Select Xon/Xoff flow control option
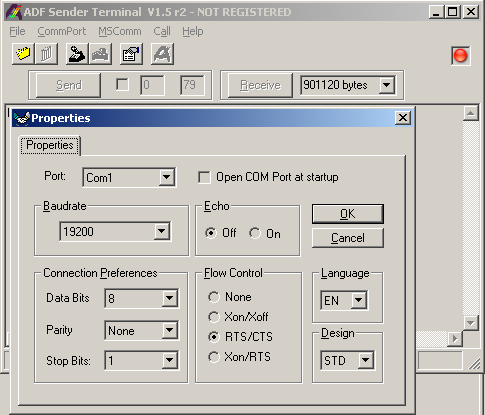This screenshot has width=485, height=415. point(214,317)
